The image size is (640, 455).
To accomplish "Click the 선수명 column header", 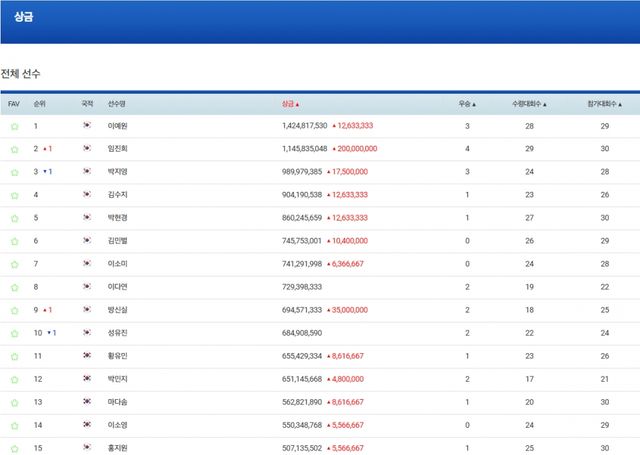I will point(116,104).
